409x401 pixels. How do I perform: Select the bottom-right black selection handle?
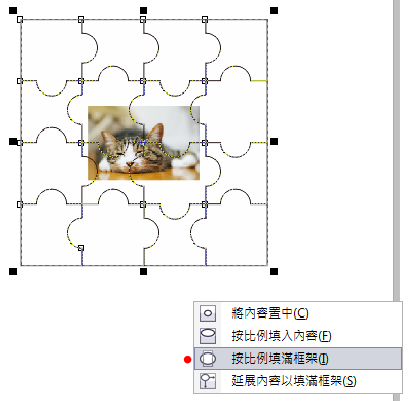(274, 272)
